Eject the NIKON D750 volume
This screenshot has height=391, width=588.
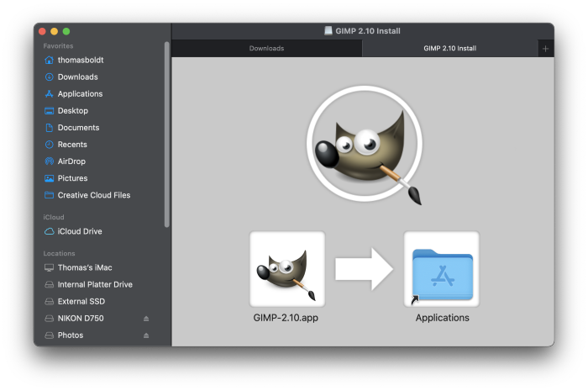click(x=146, y=319)
